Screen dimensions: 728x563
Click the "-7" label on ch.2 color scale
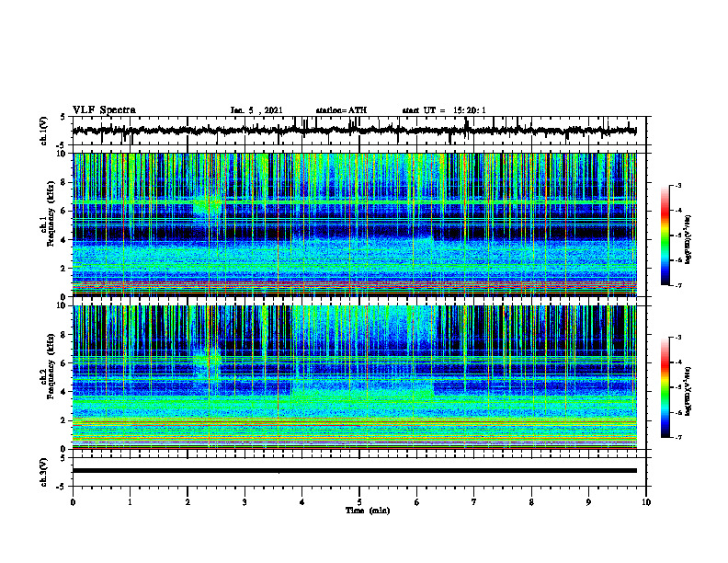coord(678,437)
